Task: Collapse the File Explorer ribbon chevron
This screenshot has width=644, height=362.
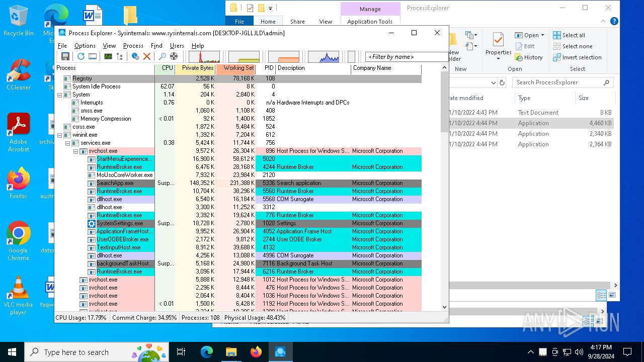Action: pyautogui.click(x=604, y=21)
